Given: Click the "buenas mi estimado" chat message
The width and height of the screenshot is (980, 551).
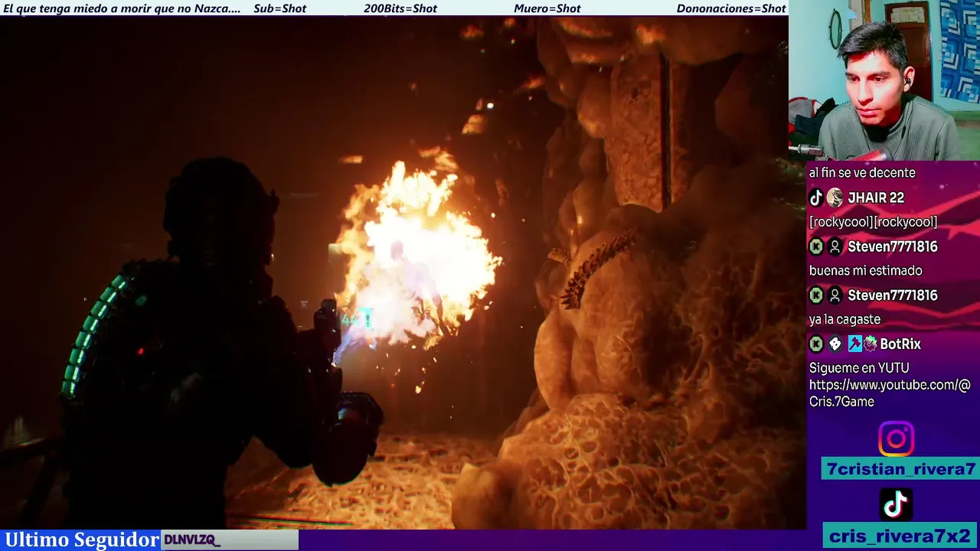Looking at the screenshot, I should click(x=865, y=271).
